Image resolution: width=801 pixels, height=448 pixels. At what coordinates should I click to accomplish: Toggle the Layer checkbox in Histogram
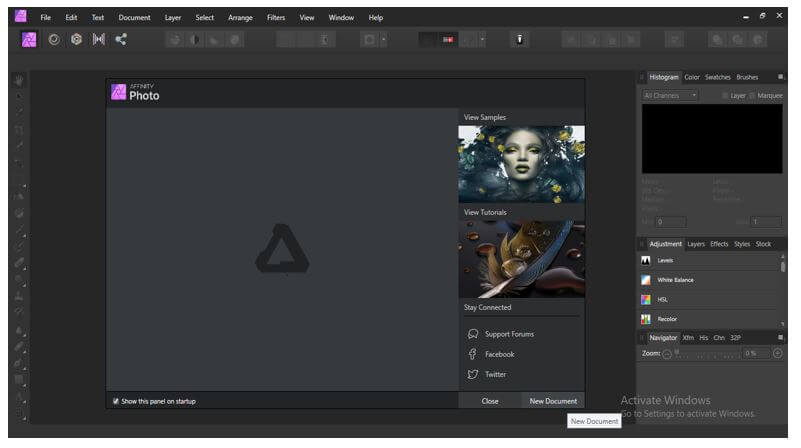[x=725, y=96]
